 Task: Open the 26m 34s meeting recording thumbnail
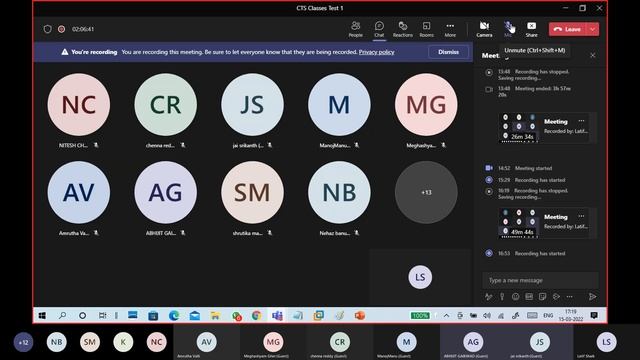tap(518, 127)
